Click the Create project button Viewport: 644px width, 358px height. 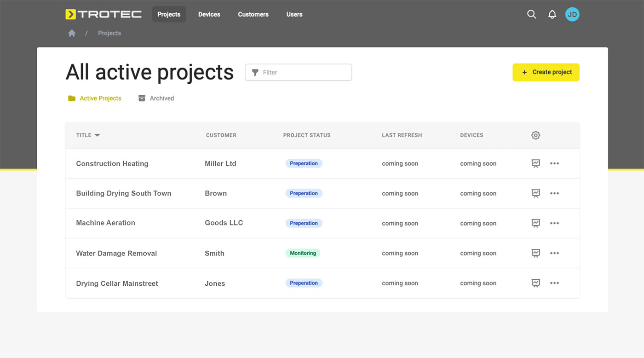click(x=546, y=72)
